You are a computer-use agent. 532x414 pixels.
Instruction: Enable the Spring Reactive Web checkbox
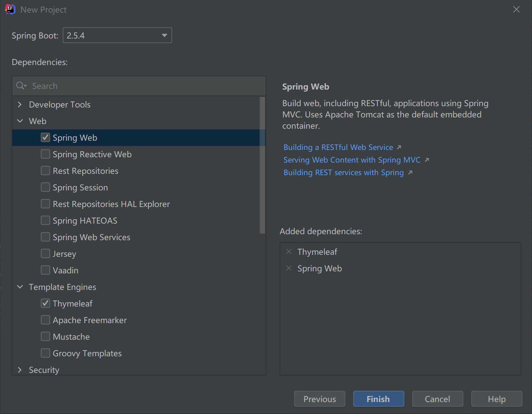[x=45, y=154]
